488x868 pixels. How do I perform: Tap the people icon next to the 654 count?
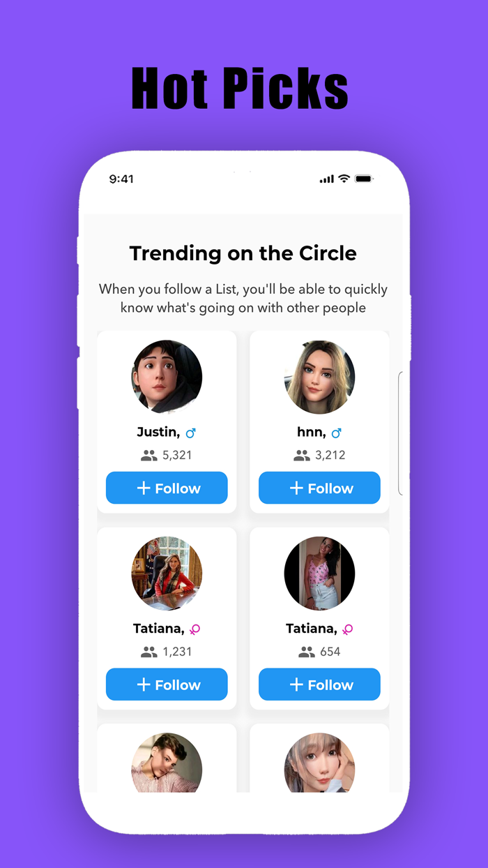(301, 651)
